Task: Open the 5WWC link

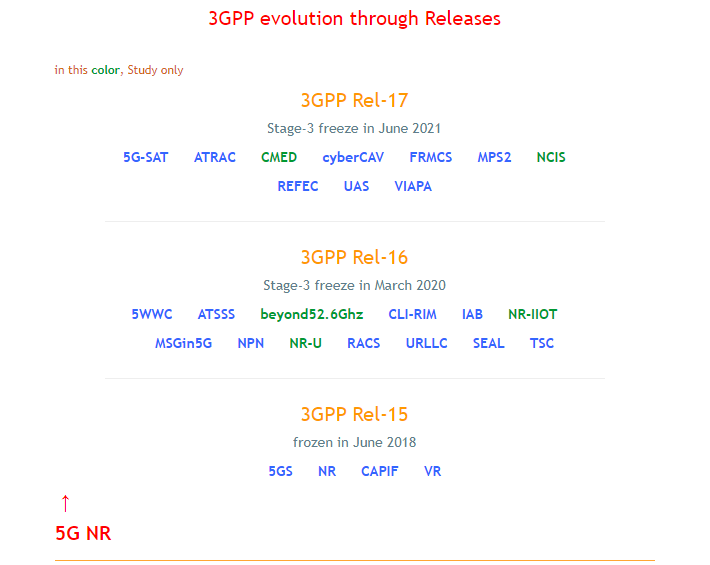Action: click(x=152, y=314)
